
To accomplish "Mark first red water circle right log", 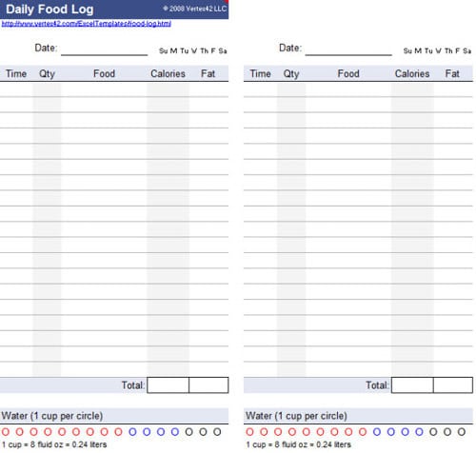I will pos(249,431).
